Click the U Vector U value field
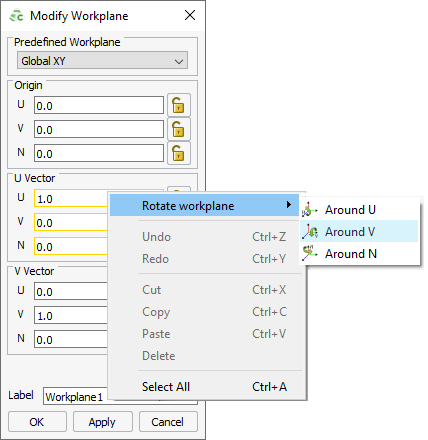The height and width of the screenshot is (440, 428). click(x=71, y=199)
